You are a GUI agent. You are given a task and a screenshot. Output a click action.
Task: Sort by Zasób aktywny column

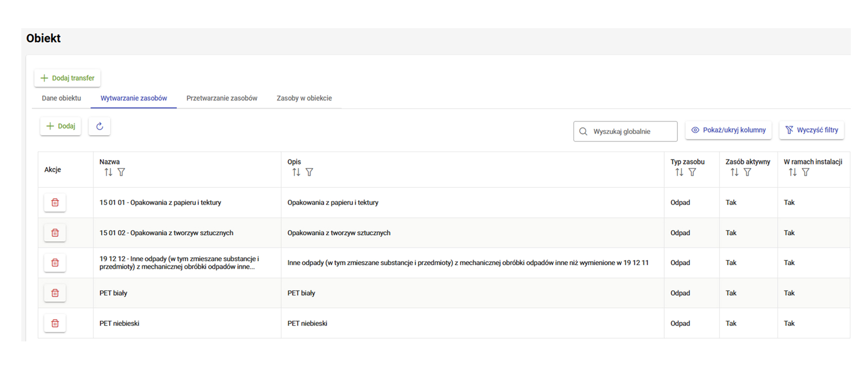pyautogui.click(x=734, y=173)
